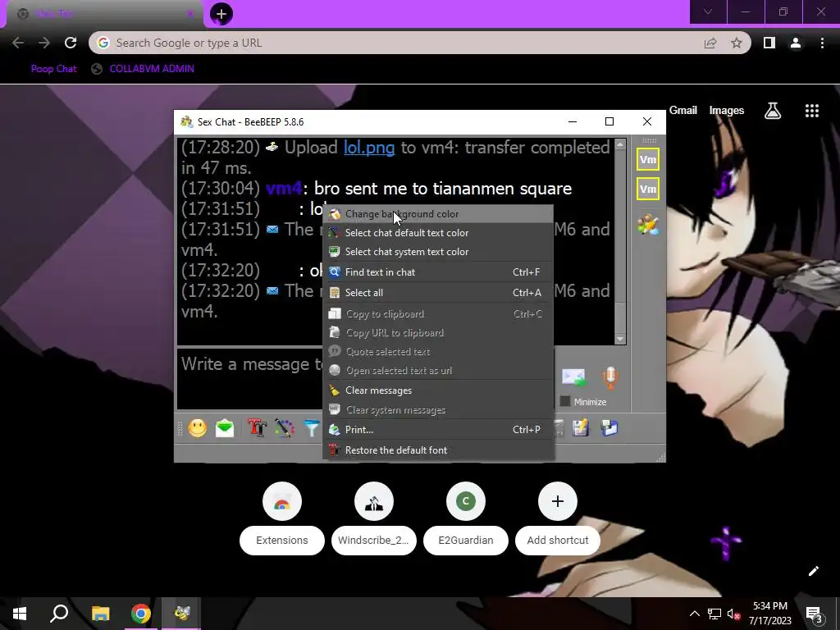Click the share page icon in address bar
The image size is (840, 630).
point(710,43)
